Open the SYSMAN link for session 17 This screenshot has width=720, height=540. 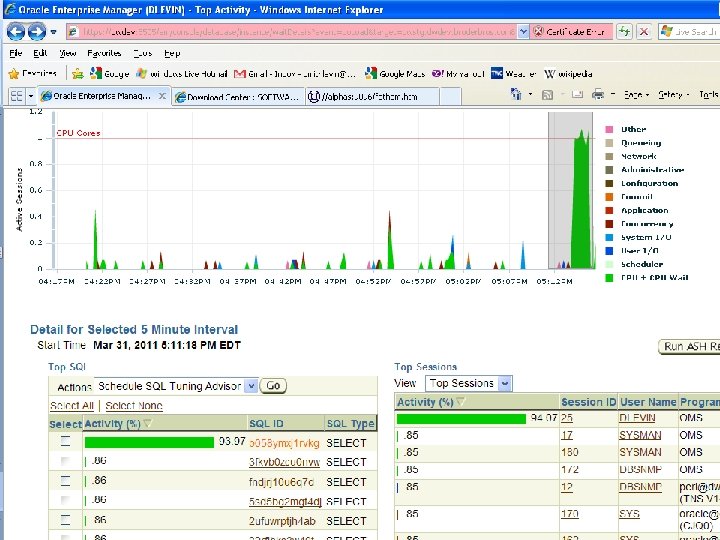[640, 435]
